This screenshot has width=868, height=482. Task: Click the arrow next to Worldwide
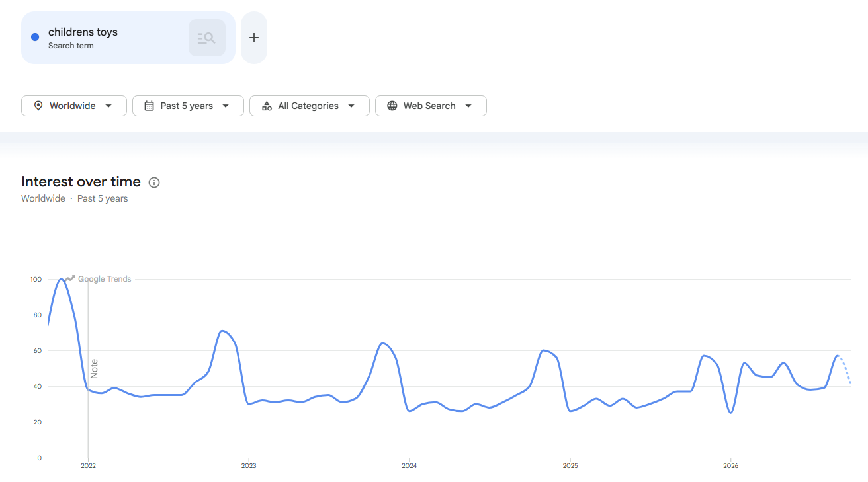(x=108, y=106)
